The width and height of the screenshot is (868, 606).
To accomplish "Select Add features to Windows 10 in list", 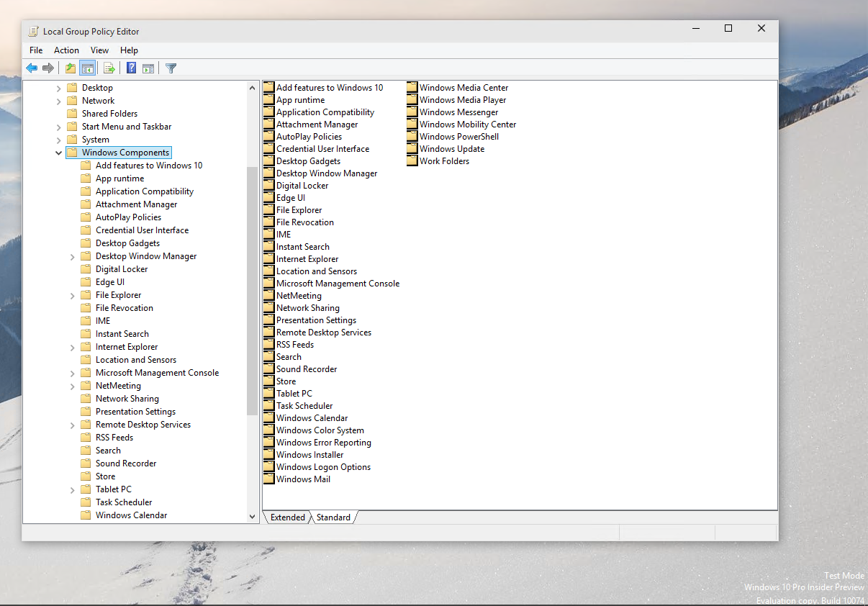I will click(x=330, y=88).
